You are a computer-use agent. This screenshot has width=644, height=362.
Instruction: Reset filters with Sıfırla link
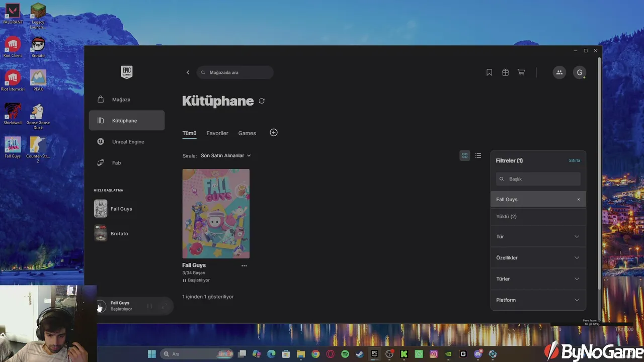575,160
